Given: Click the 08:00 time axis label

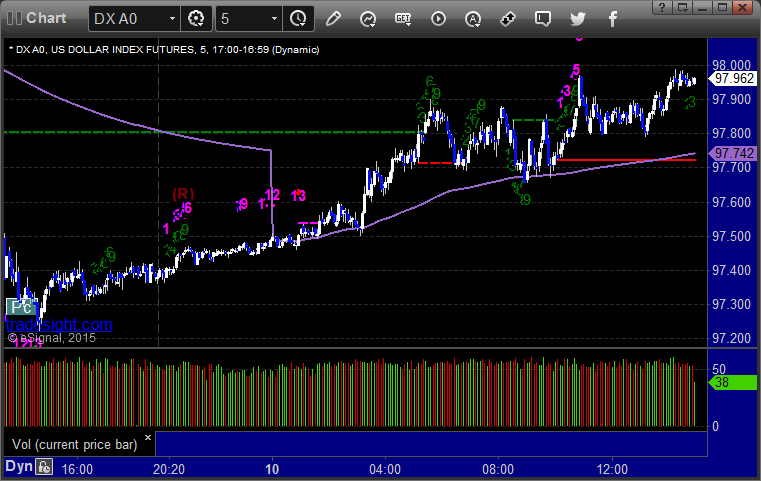Looking at the screenshot, I should [498, 469].
